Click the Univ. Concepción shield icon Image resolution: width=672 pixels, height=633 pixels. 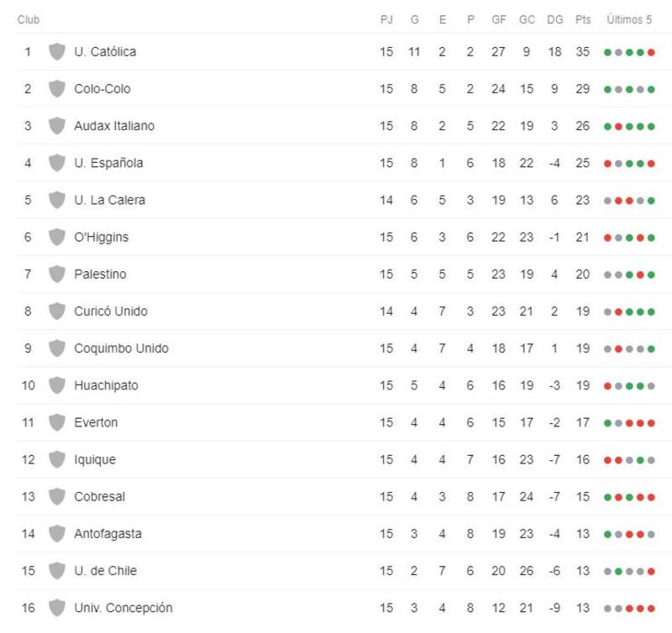tap(57, 608)
